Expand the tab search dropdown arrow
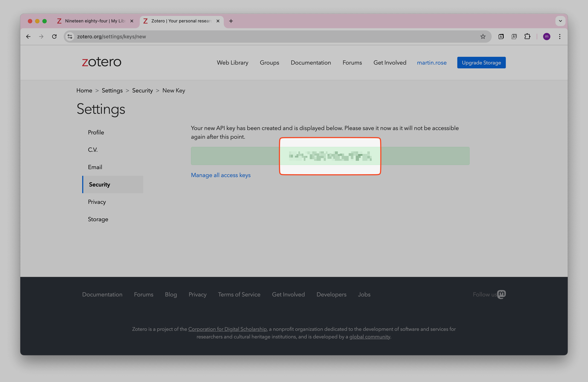588x382 pixels. tap(560, 21)
